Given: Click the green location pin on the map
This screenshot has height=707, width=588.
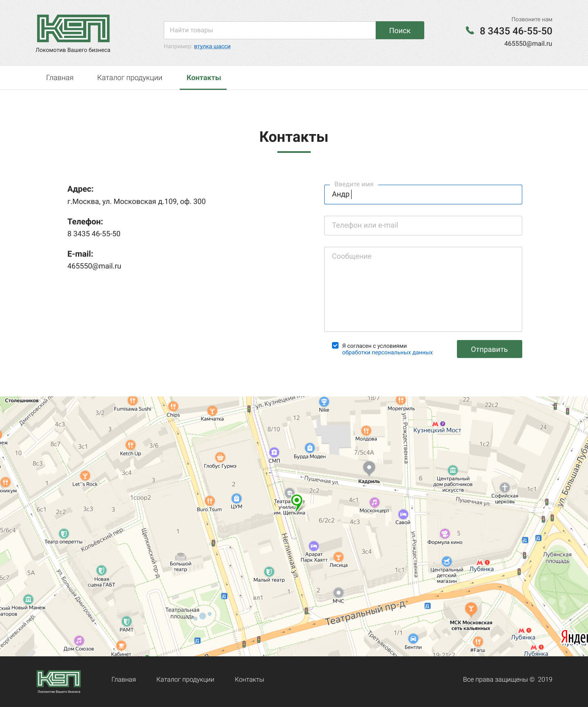Looking at the screenshot, I should click(x=297, y=502).
